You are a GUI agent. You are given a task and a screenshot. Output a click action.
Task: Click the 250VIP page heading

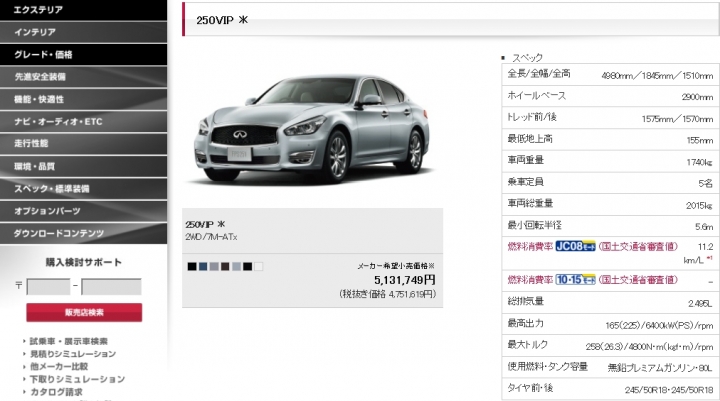coord(222,20)
